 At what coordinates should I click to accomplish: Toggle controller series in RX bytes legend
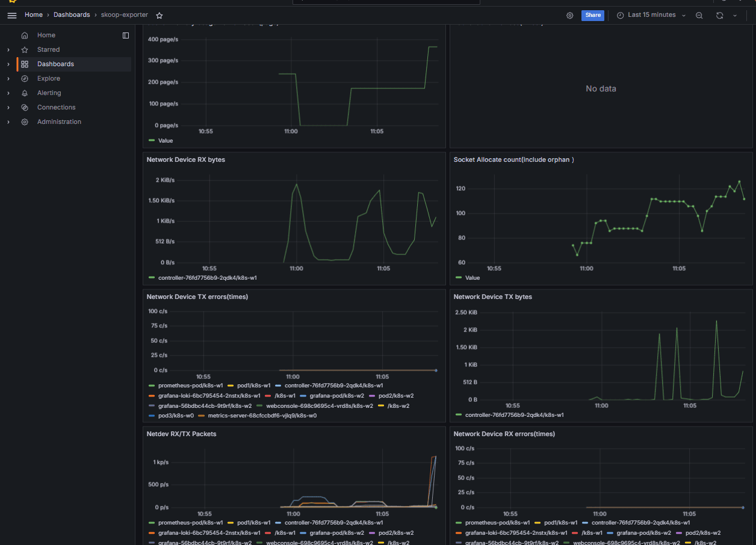tap(208, 278)
